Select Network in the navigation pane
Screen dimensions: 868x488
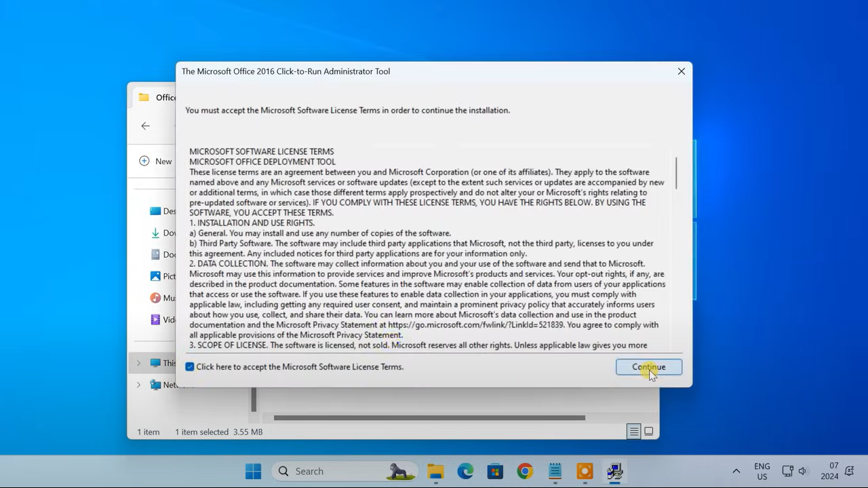(x=163, y=385)
